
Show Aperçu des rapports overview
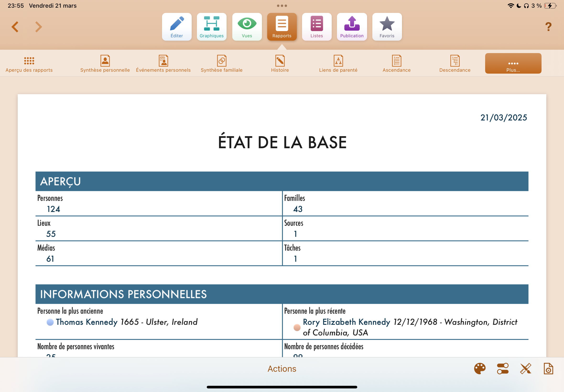tap(29, 64)
